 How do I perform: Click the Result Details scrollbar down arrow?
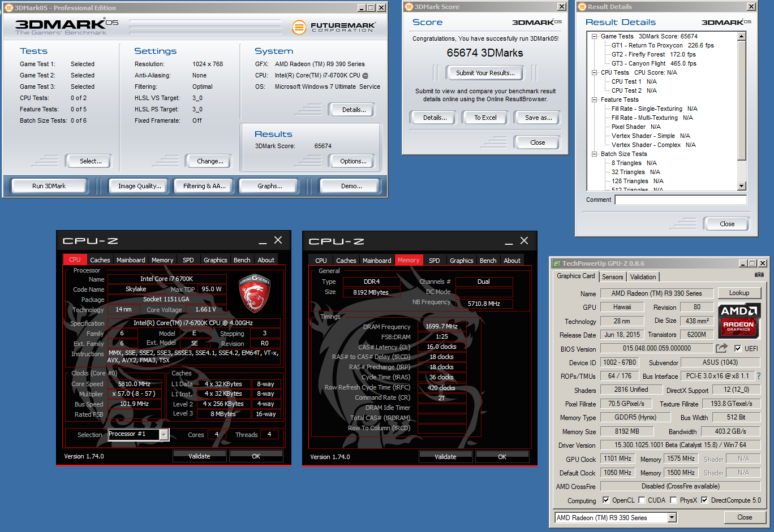coord(742,186)
